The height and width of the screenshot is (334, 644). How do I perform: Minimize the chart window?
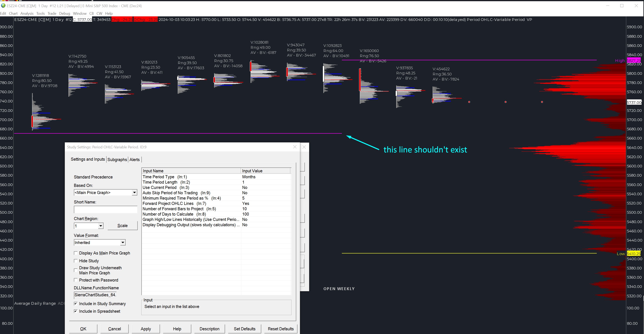pos(608,6)
